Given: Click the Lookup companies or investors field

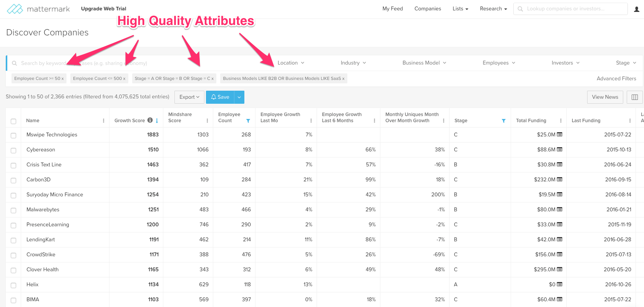Looking at the screenshot, I should point(571,9).
